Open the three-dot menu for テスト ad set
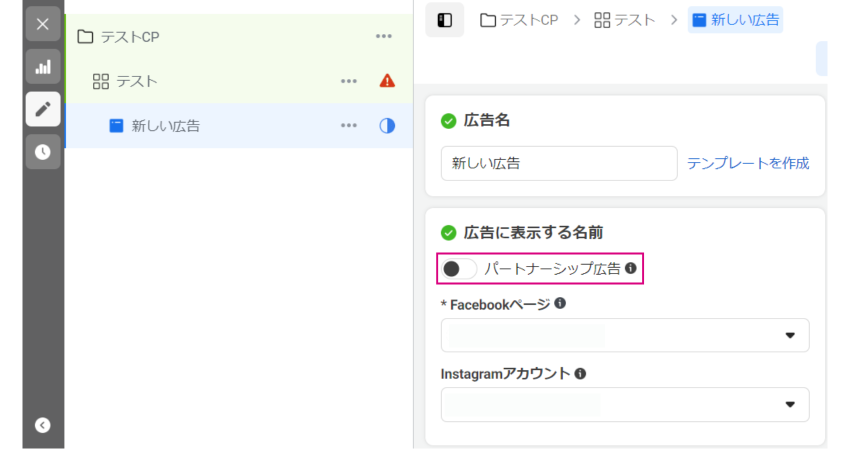This screenshot has width=850, height=450. (349, 81)
